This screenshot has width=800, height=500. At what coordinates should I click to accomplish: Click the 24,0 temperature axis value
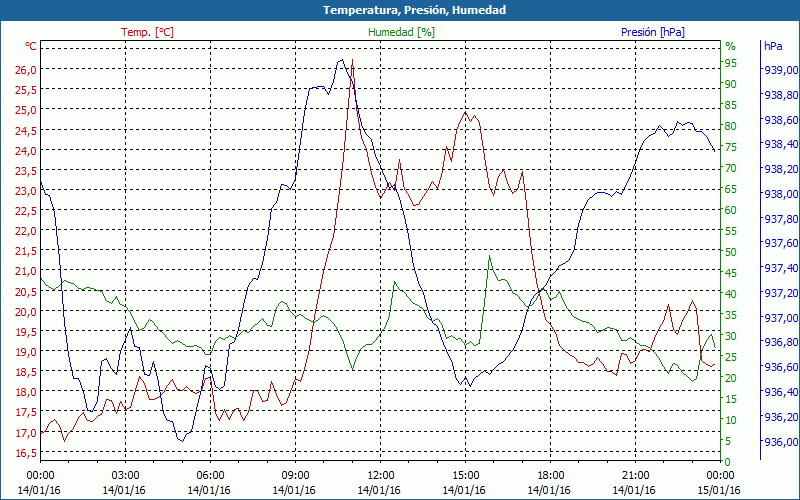point(27,151)
